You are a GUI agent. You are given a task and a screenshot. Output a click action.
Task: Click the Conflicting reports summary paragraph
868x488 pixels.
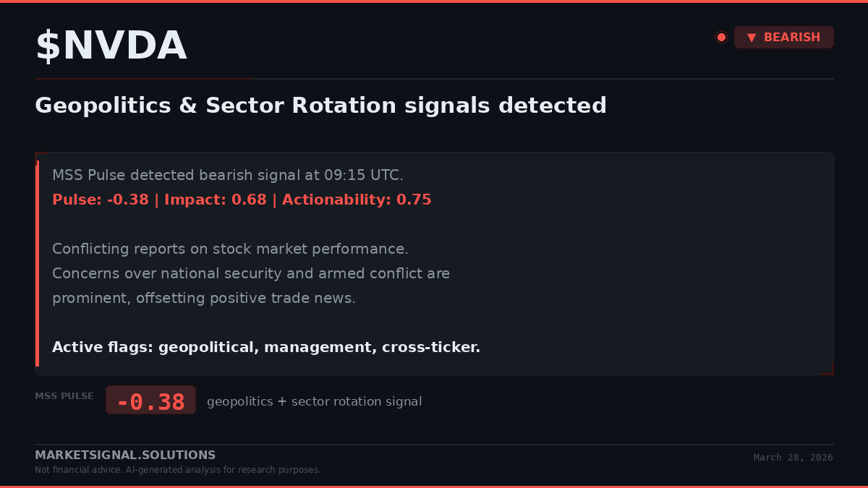(x=251, y=273)
